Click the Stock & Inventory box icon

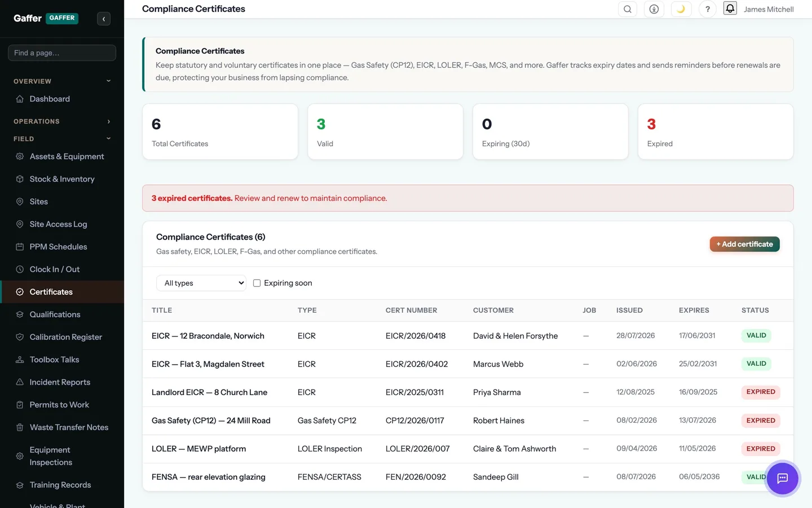click(x=20, y=179)
